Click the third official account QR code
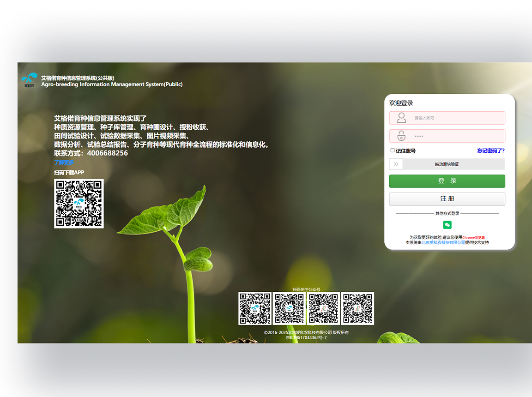532x397 pixels. 323,308
